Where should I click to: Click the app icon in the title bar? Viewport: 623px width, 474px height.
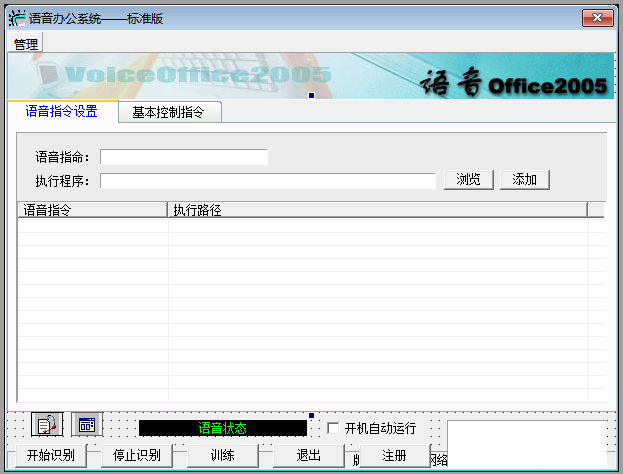[17, 18]
